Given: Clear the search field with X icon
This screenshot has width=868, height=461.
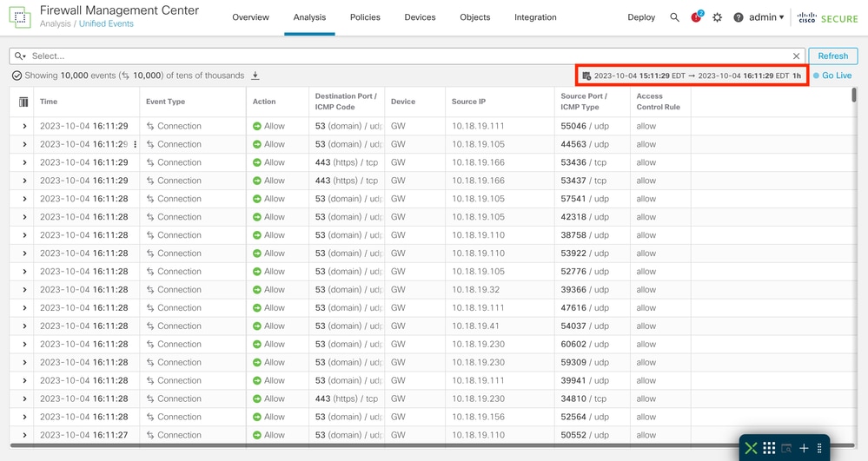Looking at the screenshot, I should 796,56.
